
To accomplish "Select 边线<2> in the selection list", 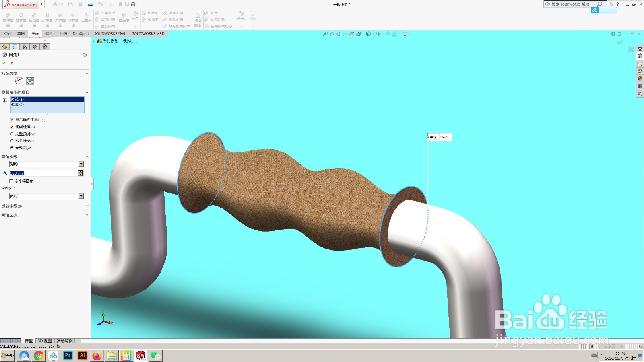I will 47,105.
